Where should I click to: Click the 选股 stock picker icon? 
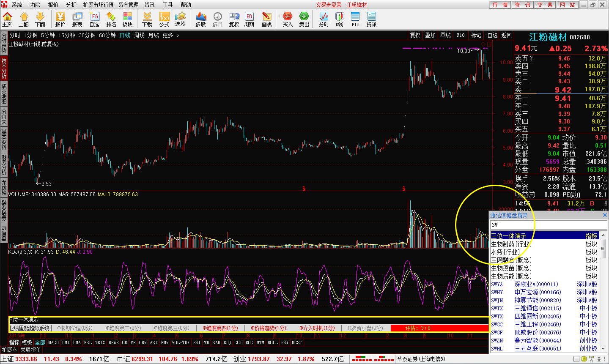click(181, 19)
